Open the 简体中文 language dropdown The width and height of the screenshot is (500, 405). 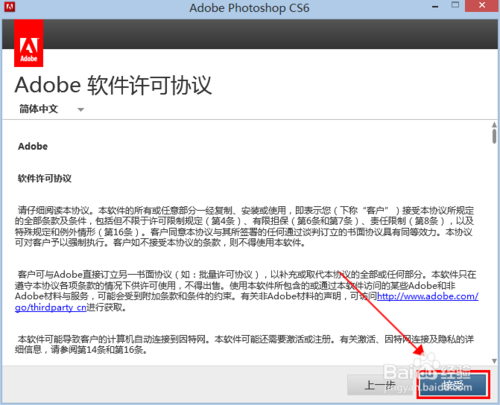52,109
